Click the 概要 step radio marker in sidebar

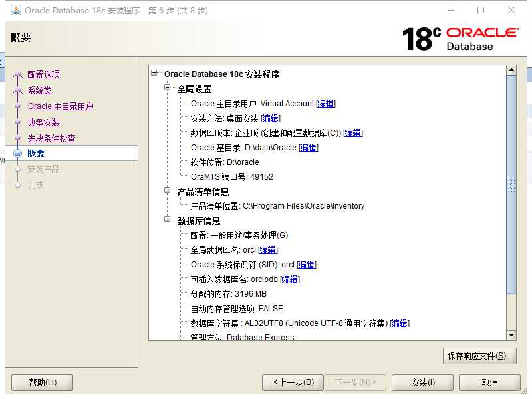[x=18, y=154]
